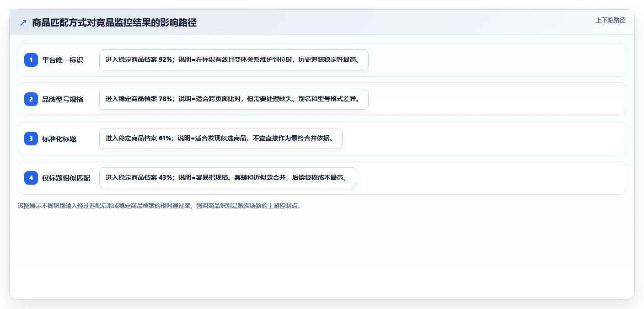The image size is (644, 309).
Task: Select the 标准化标题 label
Action: point(59,139)
